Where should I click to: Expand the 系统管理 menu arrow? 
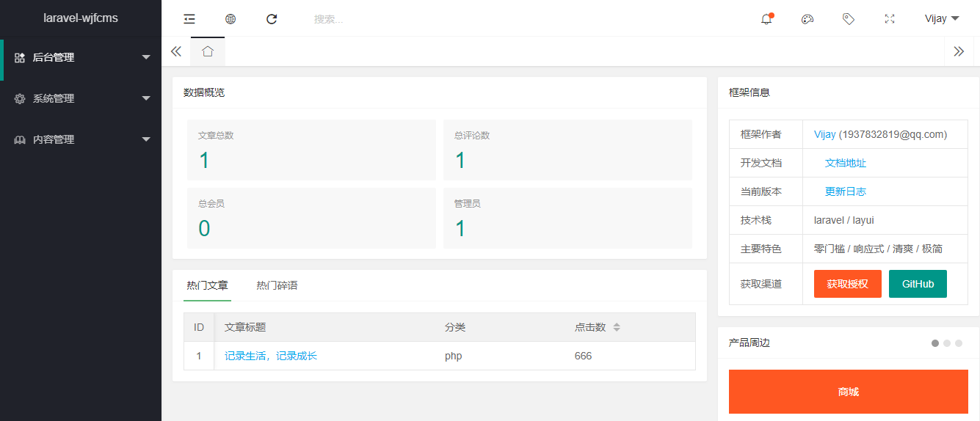coord(146,98)
